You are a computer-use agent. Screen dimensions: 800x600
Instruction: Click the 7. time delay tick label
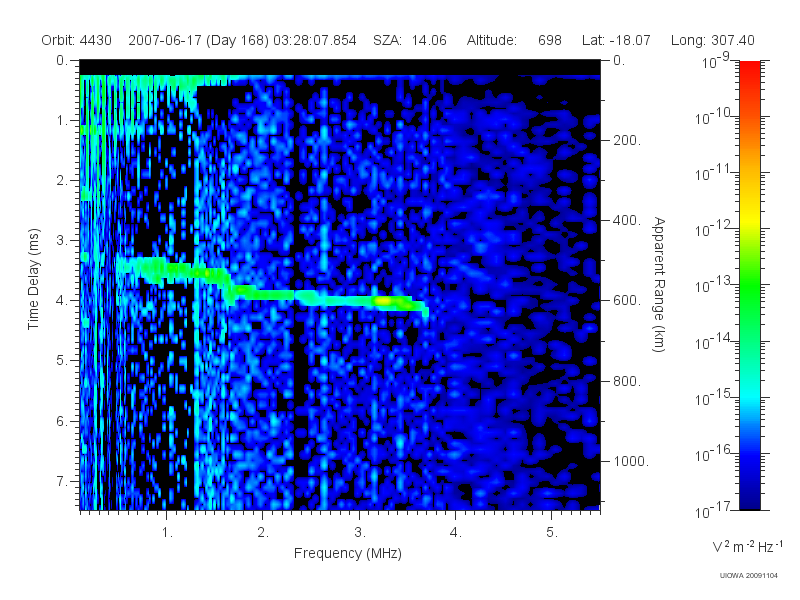click(62, 481)
